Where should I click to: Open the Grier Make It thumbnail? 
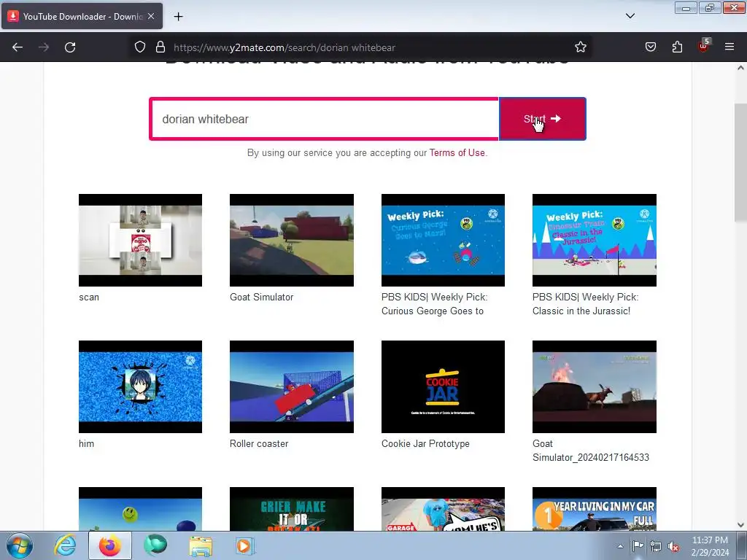click(292, 509)
